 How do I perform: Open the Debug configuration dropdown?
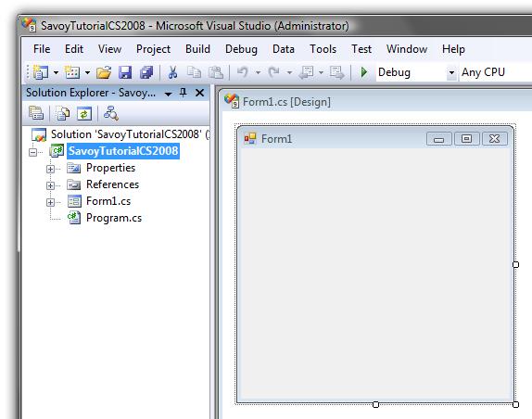[x=451, y=72]
